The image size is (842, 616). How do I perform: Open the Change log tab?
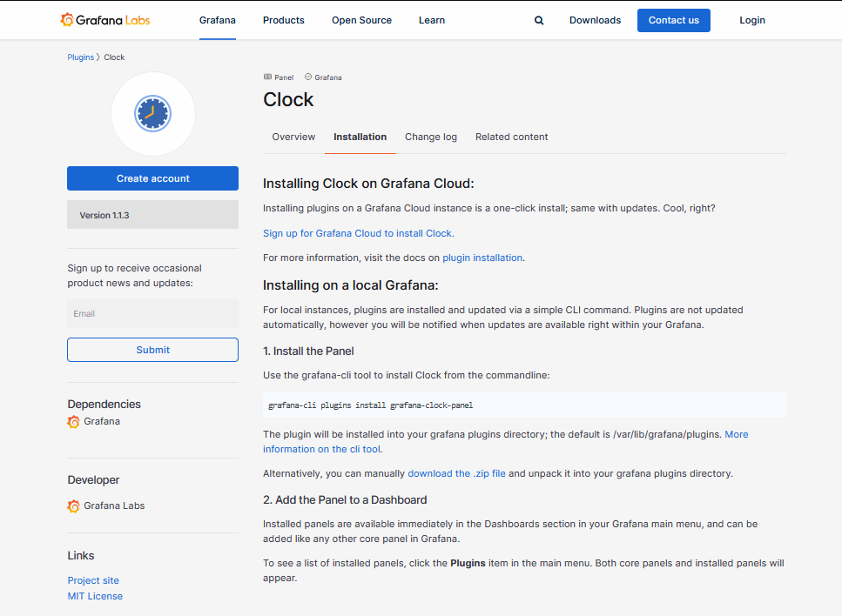[x=431, y=137]
